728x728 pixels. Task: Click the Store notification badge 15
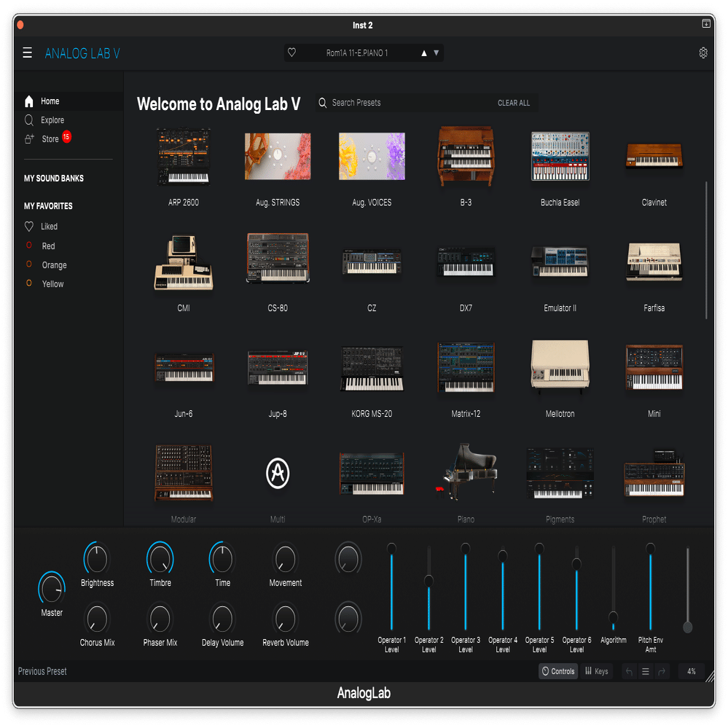[66, 136]
